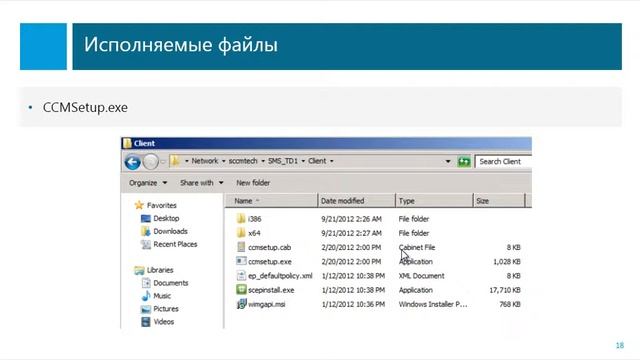Open Documents label under Libraries
Viewport: 640px width, 360px height.
[x=171, y=283]
